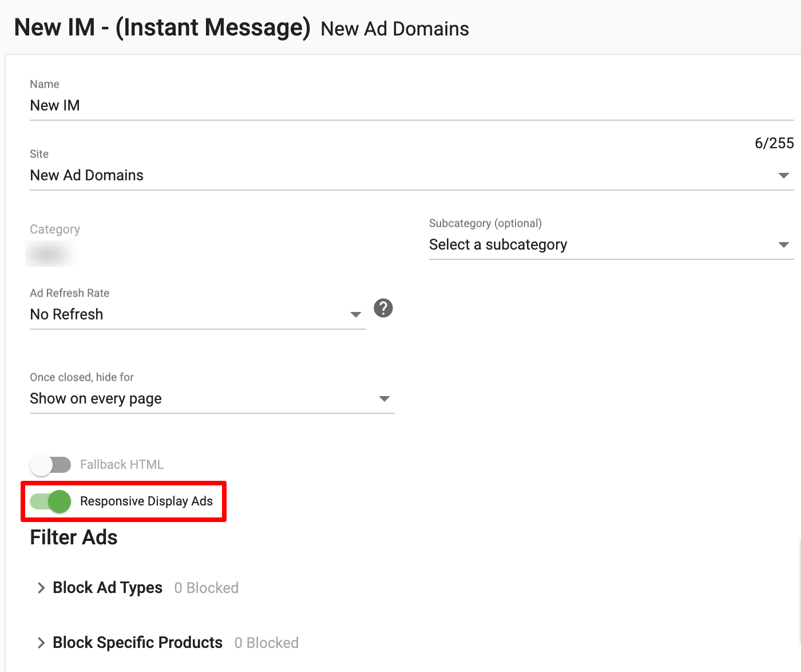
Task: Open the Ad Refresh Rate selector
Action: tap(195, 314)
